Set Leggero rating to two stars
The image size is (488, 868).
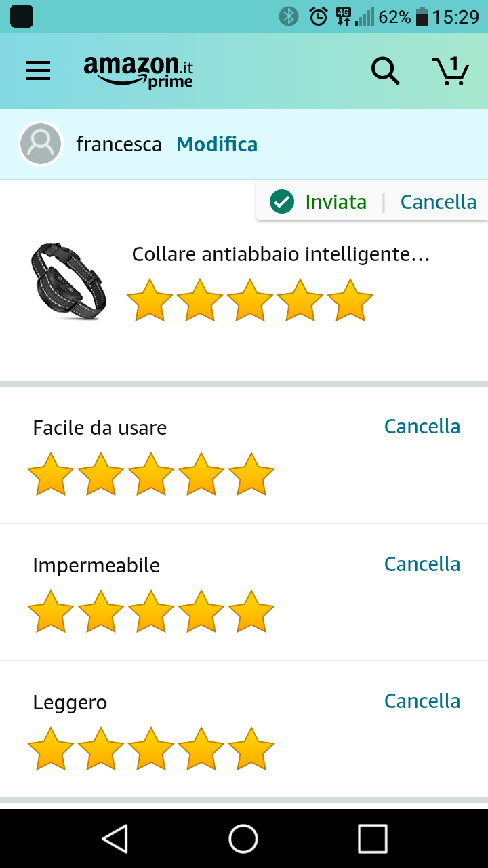pyautogui.click(x=101, y=749)
